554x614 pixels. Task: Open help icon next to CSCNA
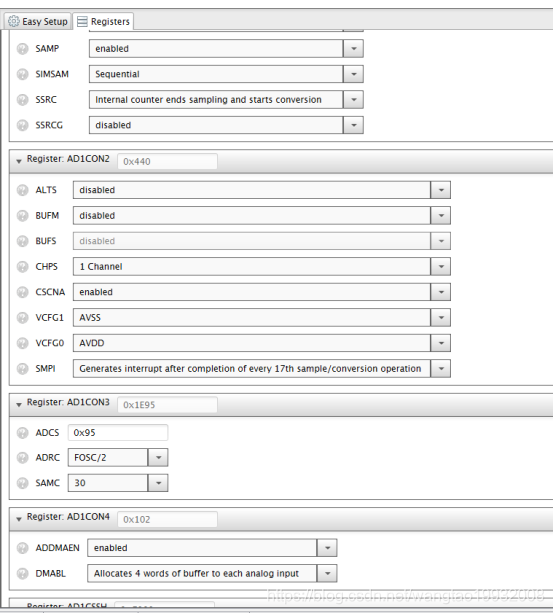coord(22,292)
